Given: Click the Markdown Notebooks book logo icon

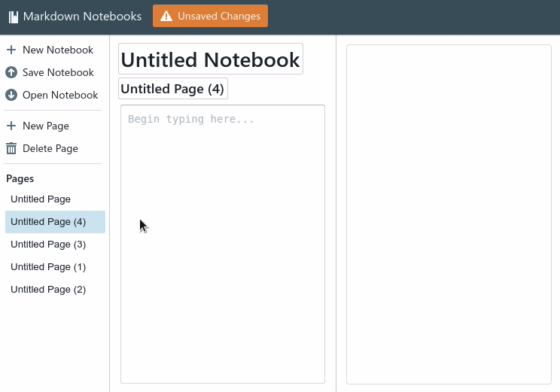Looking at the screenshot, I should tap(14, 17).
